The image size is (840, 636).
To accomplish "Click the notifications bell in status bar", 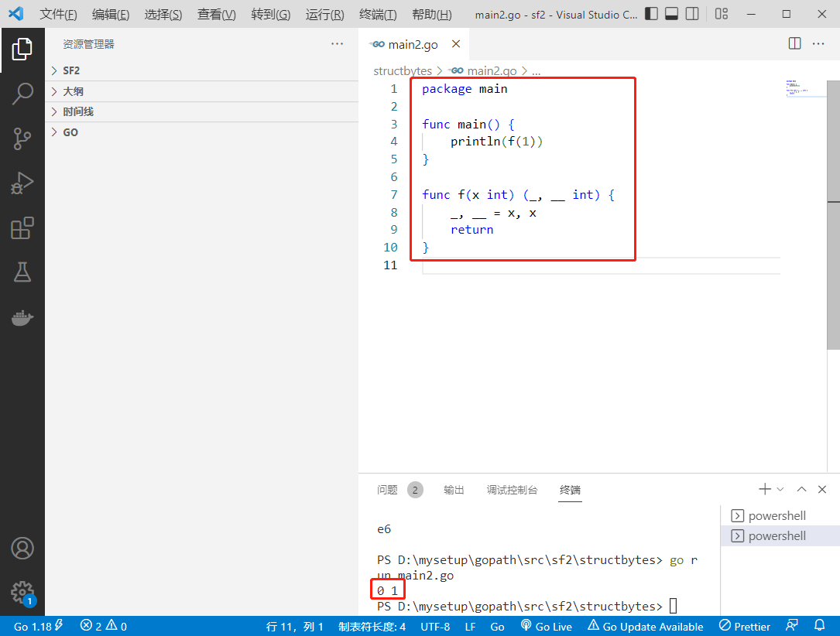I will point(819,625).
